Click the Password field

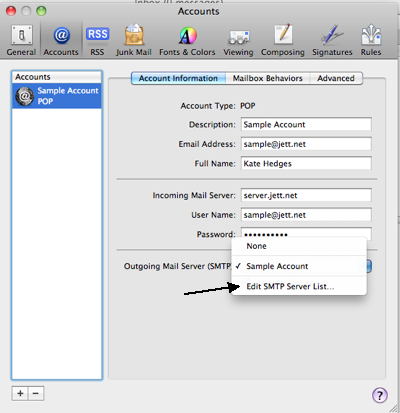(306, 234)
